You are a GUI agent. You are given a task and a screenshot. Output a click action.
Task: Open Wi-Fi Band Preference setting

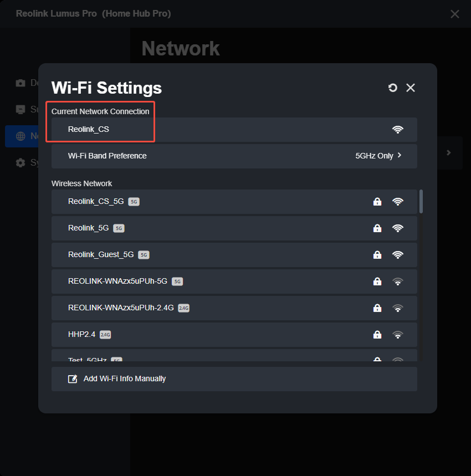click(x=234, y=156)
